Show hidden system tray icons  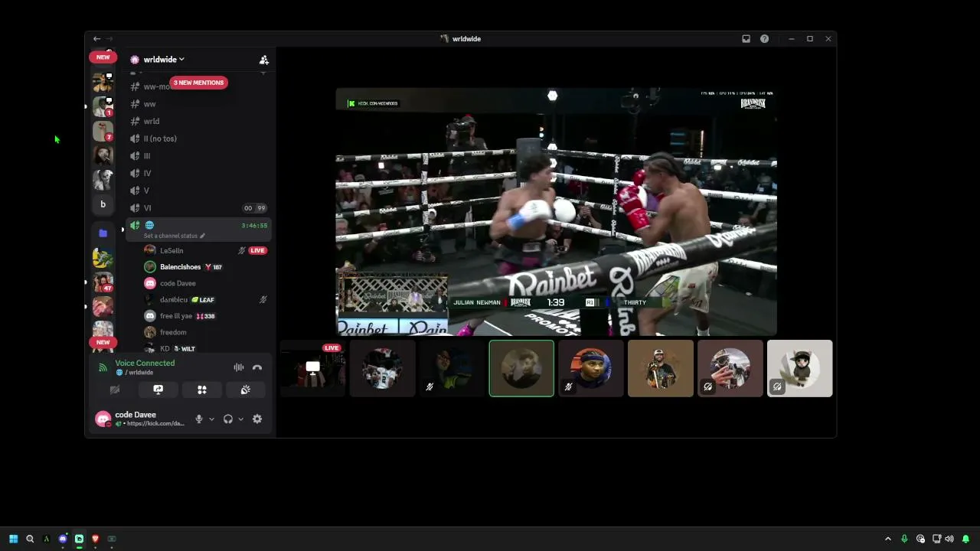click(x=888, y=539)
